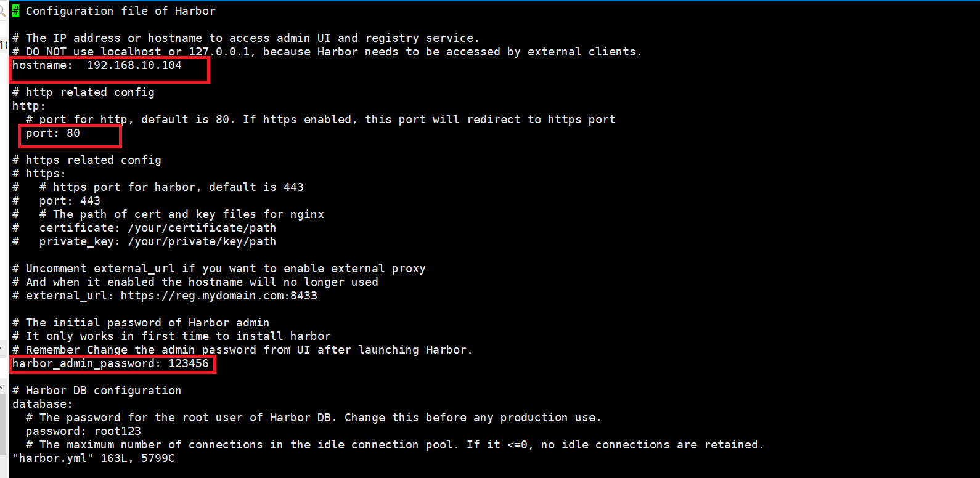Click the 'DO NOT use localhost' comment line
This screenshot has height=478, width=980.
[x=327, y=52]
